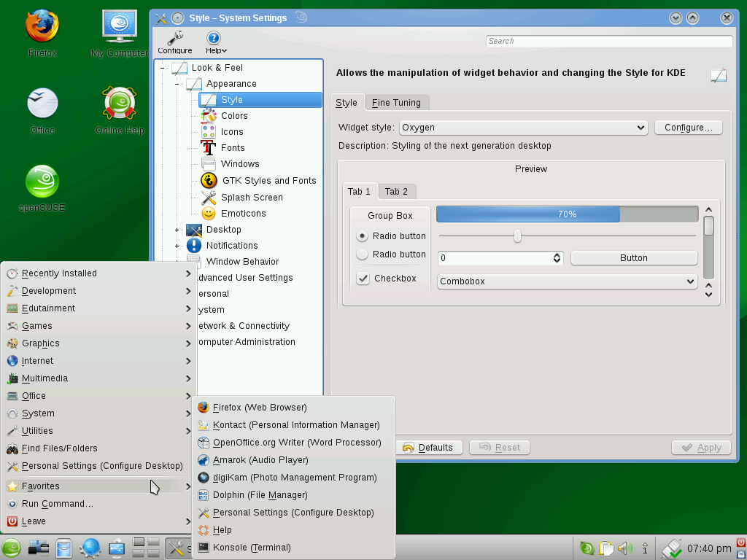This screenshot has height=560, width=747.
Task: Click the clock showing 07:40 pm
Action: 709,548
